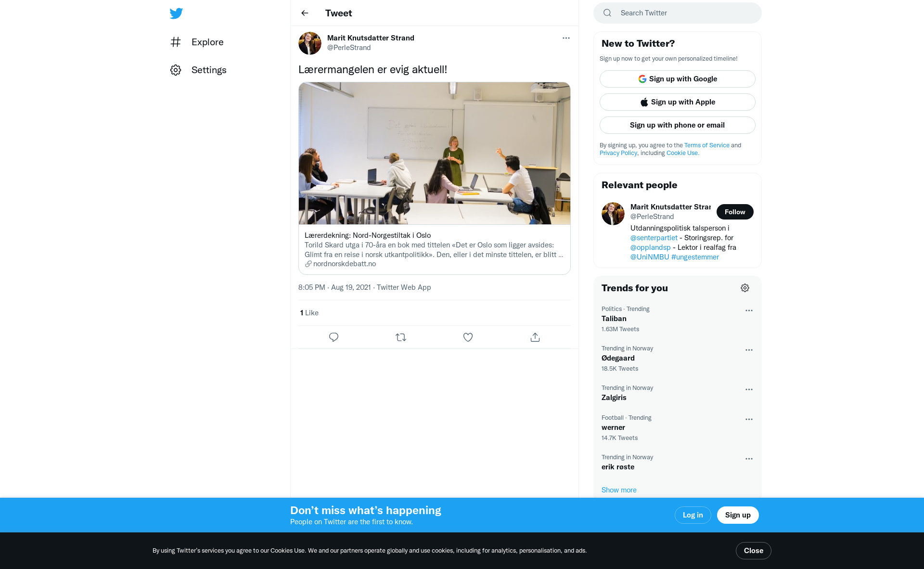Sign up with Google

tap(677, 79)
